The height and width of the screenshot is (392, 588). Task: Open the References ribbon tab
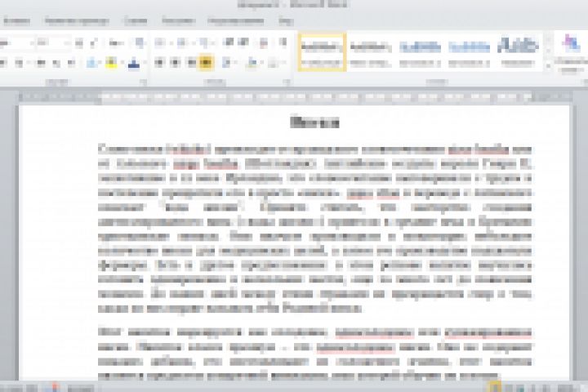click(x=136, y=20)
